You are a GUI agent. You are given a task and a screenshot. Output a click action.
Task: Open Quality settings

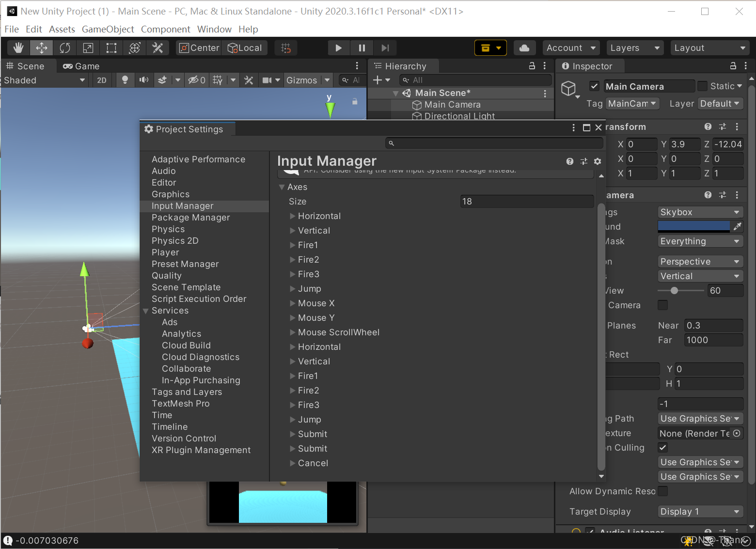166,276
